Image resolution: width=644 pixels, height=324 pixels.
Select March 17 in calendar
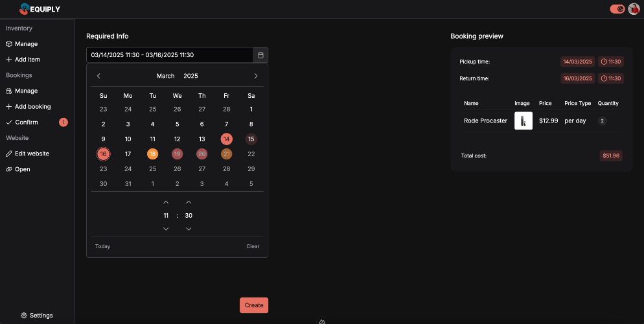[x=128, y=154]
